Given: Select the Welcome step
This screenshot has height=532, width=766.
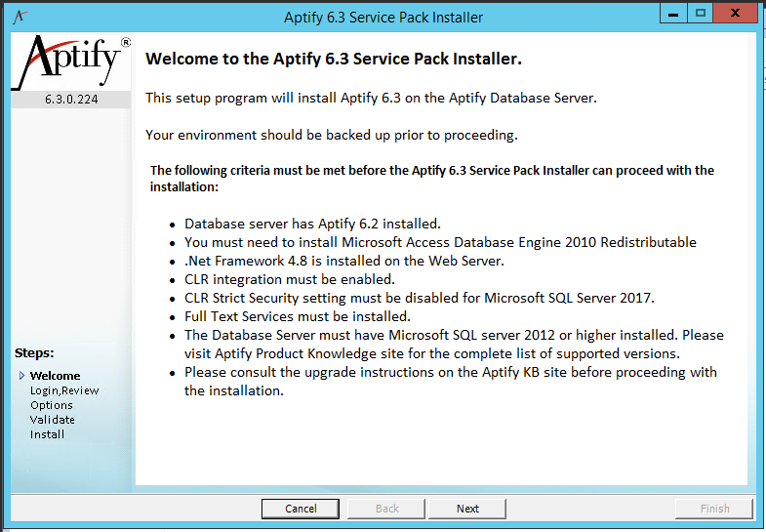Looking at the screenshot, I should 56,376.
